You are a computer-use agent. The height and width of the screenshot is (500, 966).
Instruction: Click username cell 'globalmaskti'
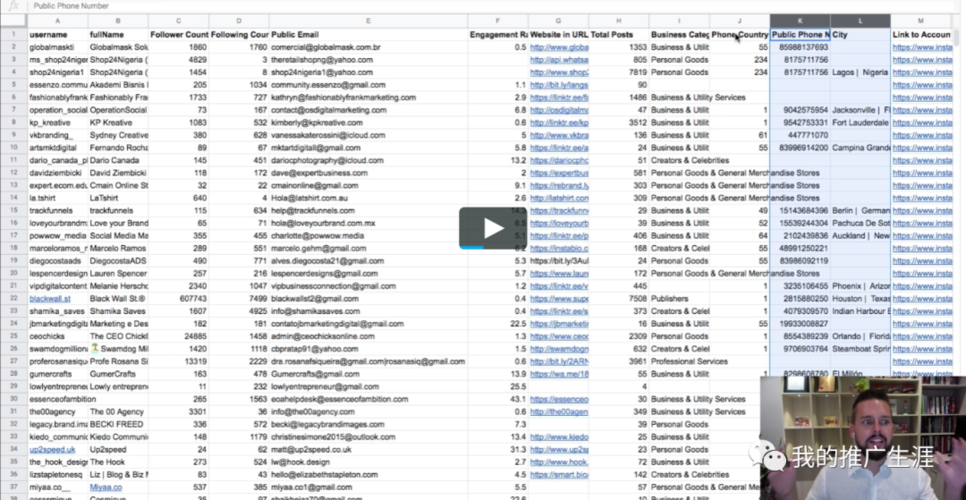(57, 47)
